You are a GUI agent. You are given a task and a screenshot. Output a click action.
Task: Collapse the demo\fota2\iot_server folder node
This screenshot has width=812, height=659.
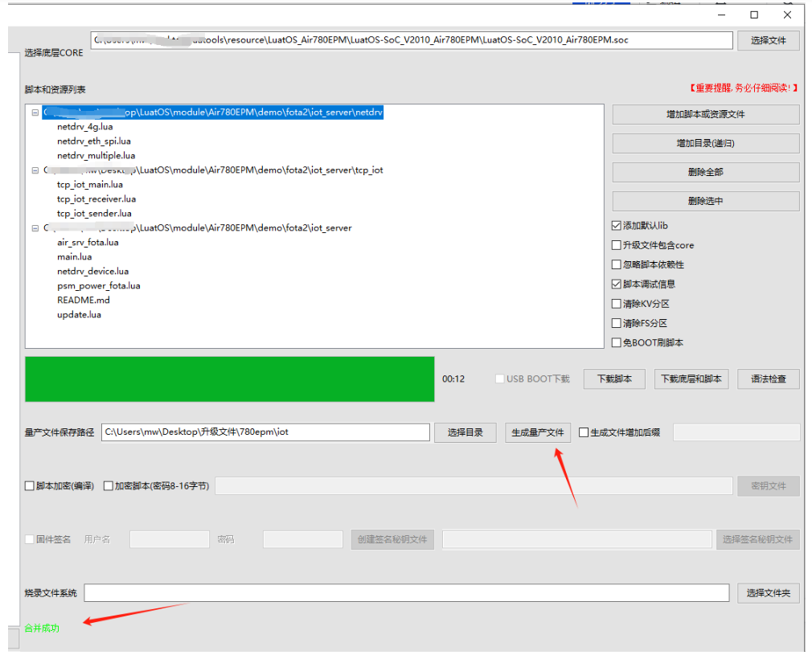pos(35,227)
